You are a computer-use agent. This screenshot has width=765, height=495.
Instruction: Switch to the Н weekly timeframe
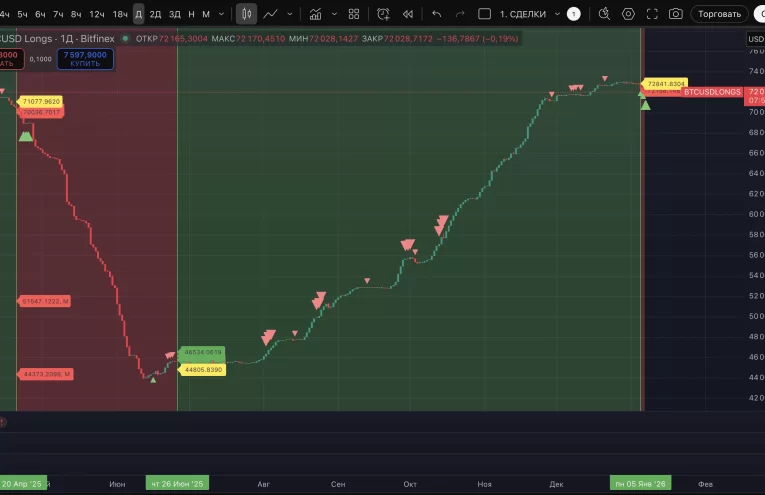click(191, 14)
